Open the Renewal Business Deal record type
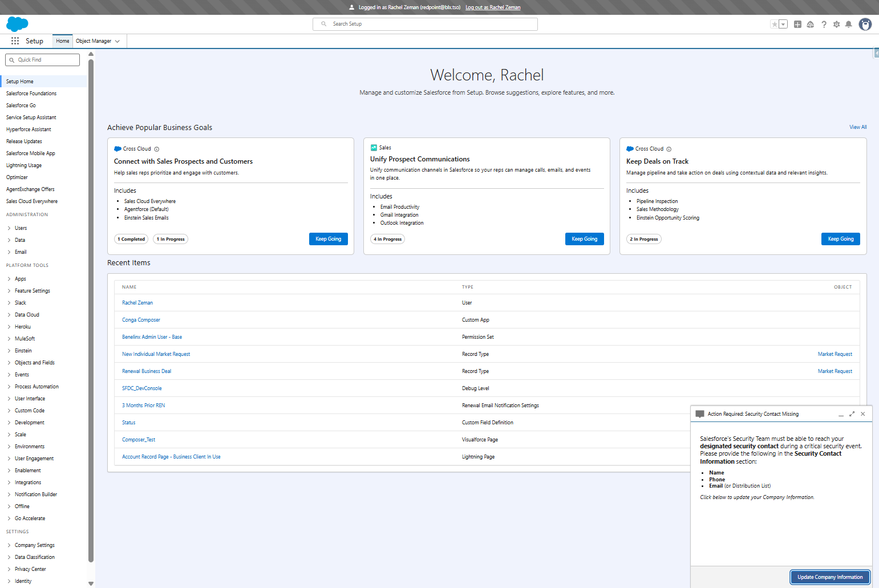Image resolution: width=879 pixels, height=588 pixels. click(x=147, y=371)
